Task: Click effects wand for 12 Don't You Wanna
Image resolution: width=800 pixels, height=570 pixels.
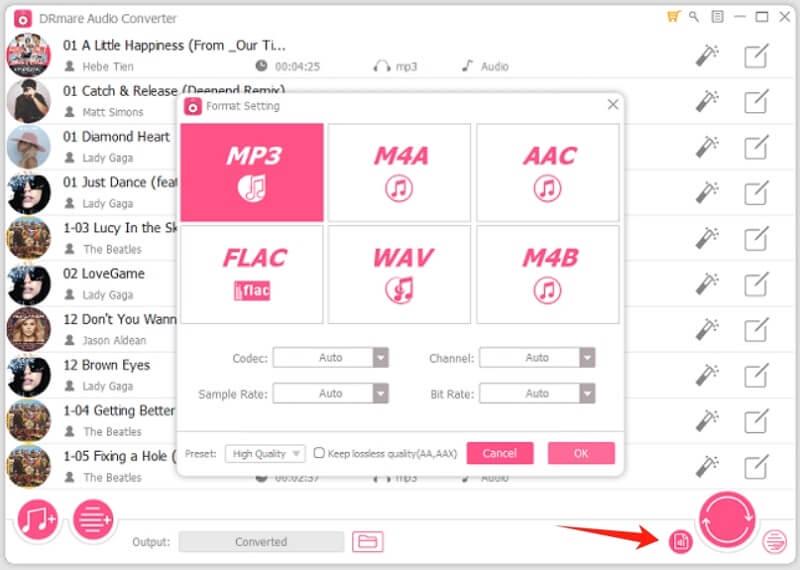Action: click(x=707, y=330)
